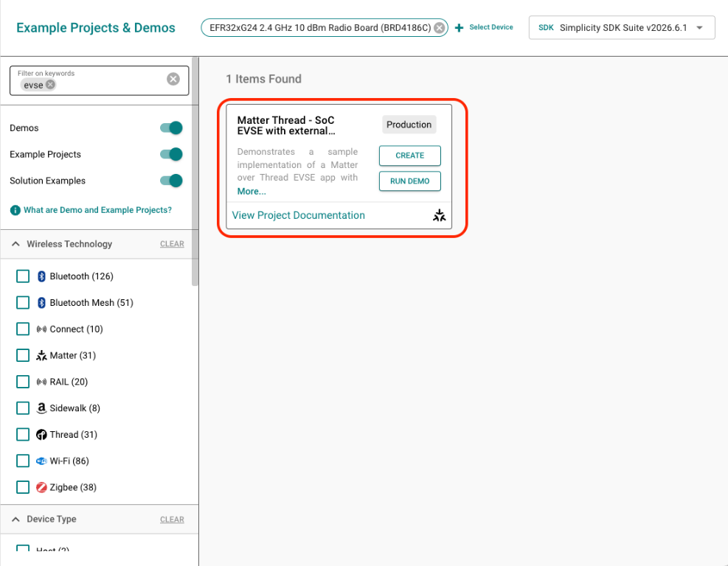Viewport: 728px width, 566px height.
Task: Click the Sidewalk Amazon icon
Action: point(41,408)
